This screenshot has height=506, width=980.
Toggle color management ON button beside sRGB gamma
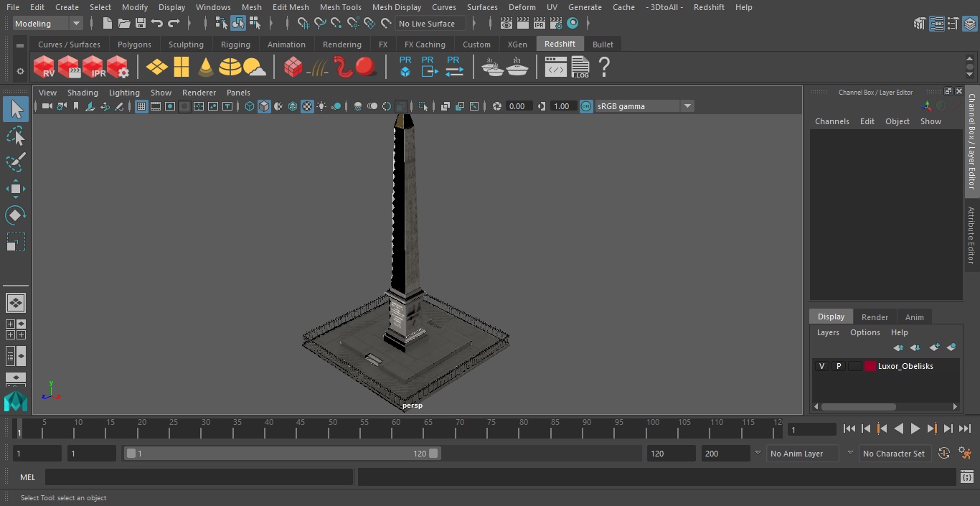[x=586, y=106]
